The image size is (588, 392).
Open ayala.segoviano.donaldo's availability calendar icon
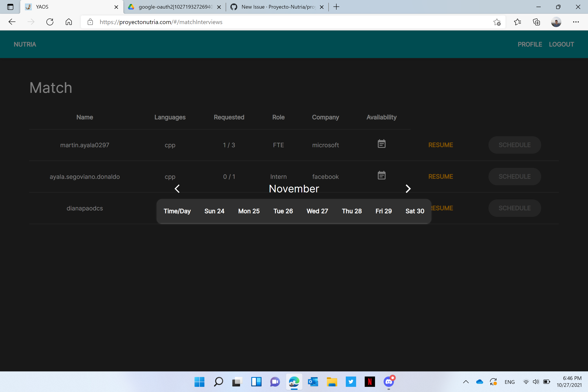381,176
